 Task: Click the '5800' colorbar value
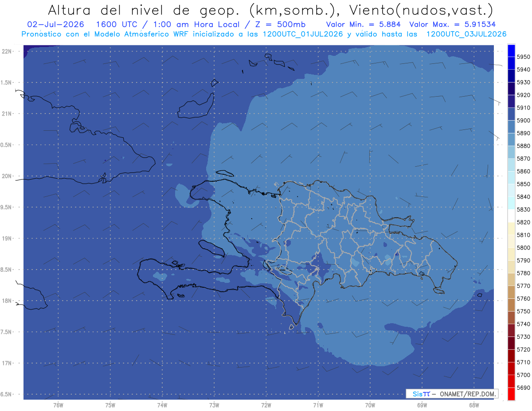[524, 248]
